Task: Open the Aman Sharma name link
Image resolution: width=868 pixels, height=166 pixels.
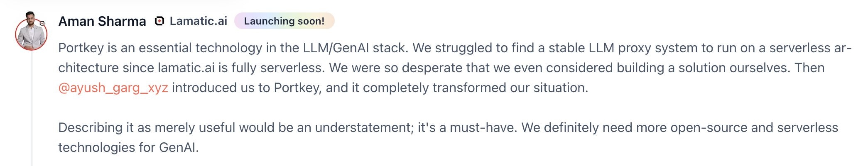Action: coord(102,21)
